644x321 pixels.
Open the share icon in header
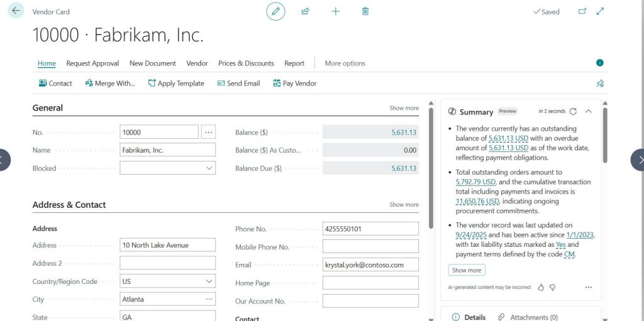point(305,11)
